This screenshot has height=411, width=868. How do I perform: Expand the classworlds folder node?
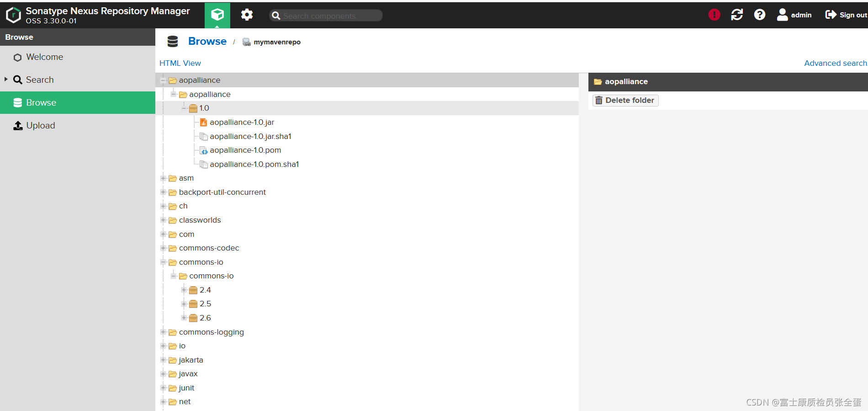tap(163, 220)
